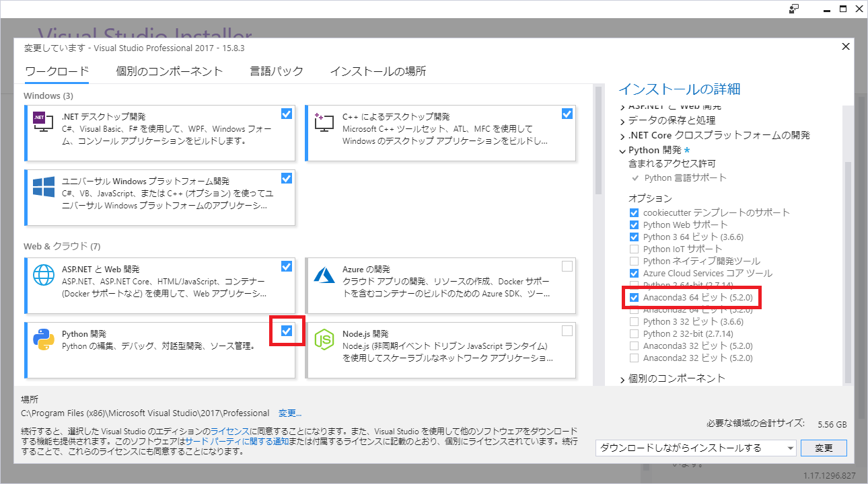The width and height of the screenshot is (868, 484).
Task: Click the Web & クラウド (7) heading
Action: pyautogui.click(x=63, y=246)
